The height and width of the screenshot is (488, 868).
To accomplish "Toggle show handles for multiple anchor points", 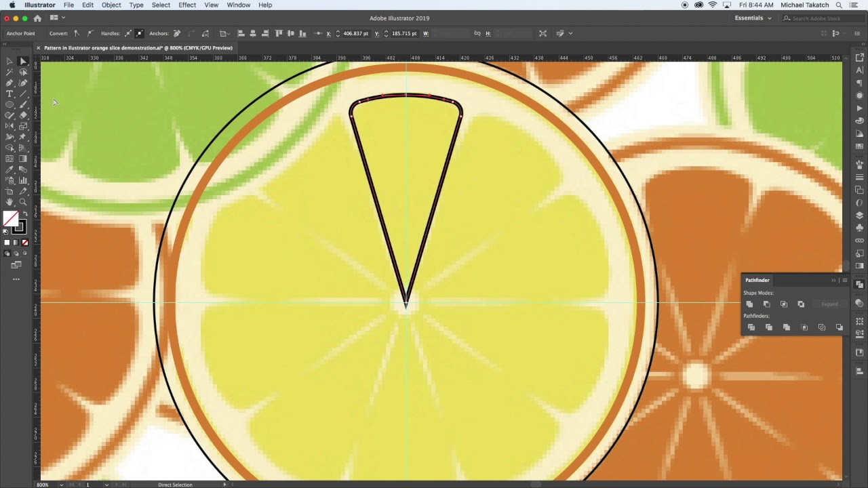I will pyautogui.click(x=127, y=33).
